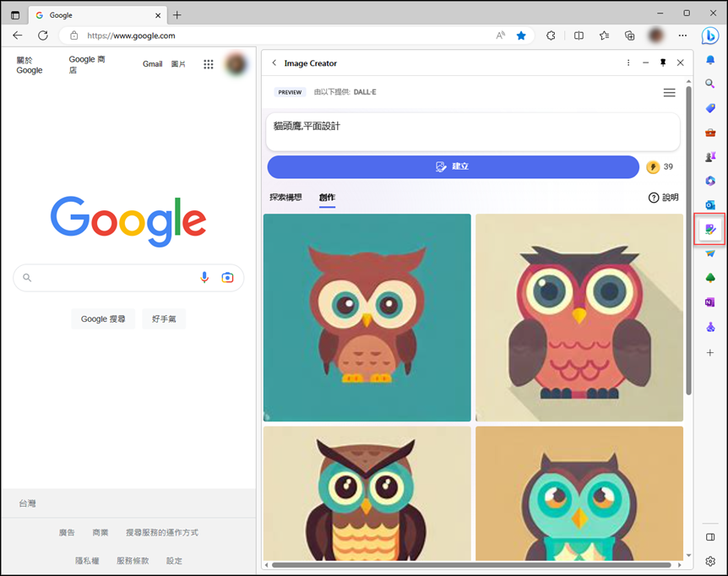
Task: Open the 說明 help link
Action: (664, 198)
